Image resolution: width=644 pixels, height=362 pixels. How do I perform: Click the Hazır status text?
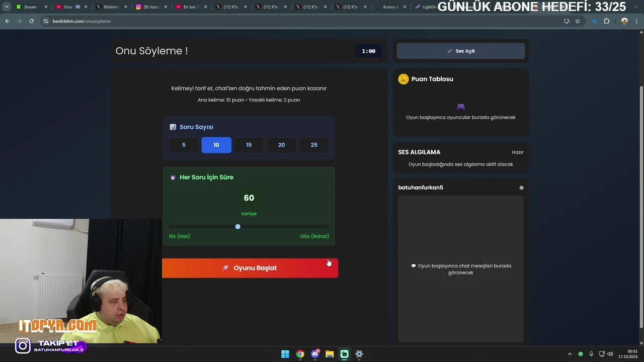517,152
